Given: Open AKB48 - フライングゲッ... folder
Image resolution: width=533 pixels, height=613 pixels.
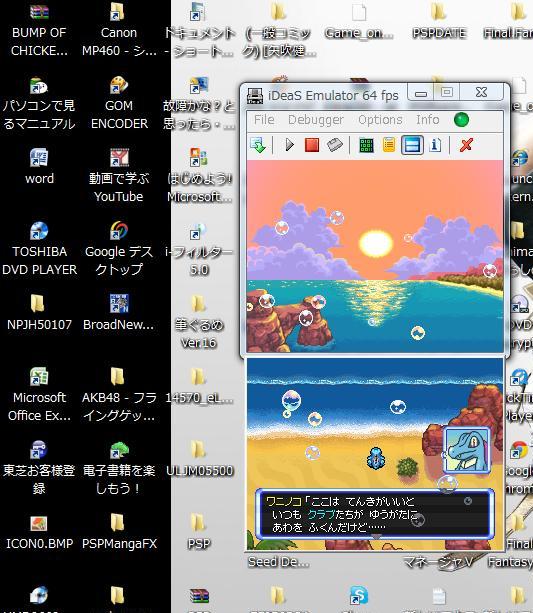Looking at the screenshot, I should tap(119, 395).
